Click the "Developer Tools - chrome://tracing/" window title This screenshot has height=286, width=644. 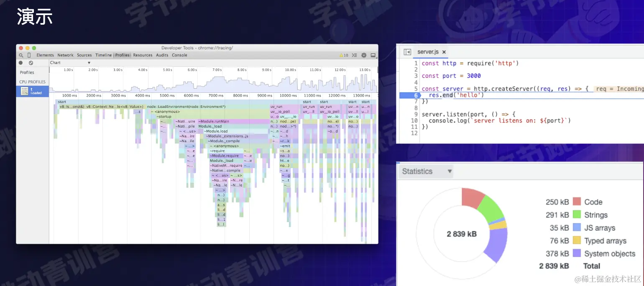pyautogui.click(x=197, y=48)
